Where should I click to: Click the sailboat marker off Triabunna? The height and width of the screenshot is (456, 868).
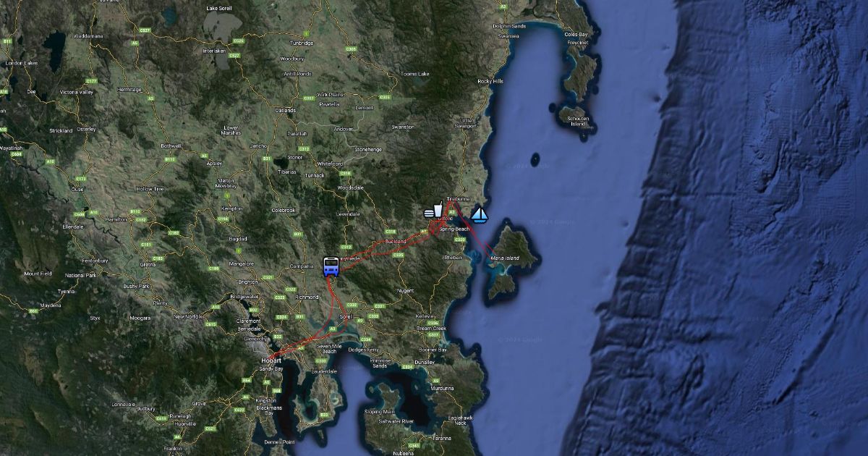(479, 214)
